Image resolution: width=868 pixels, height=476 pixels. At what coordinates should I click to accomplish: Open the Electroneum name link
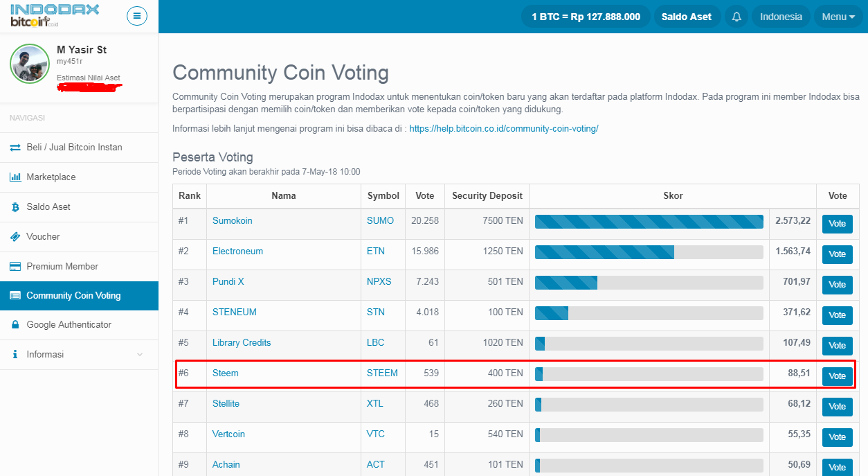pyautogui.click(x=237, y=252)
